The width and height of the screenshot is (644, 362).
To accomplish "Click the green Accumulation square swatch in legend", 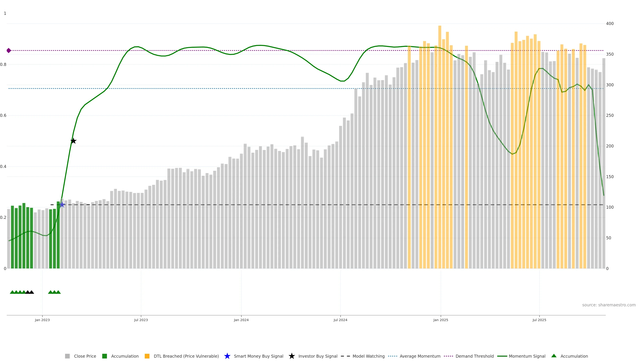I will pyautogui.click(x=104, y=356).
